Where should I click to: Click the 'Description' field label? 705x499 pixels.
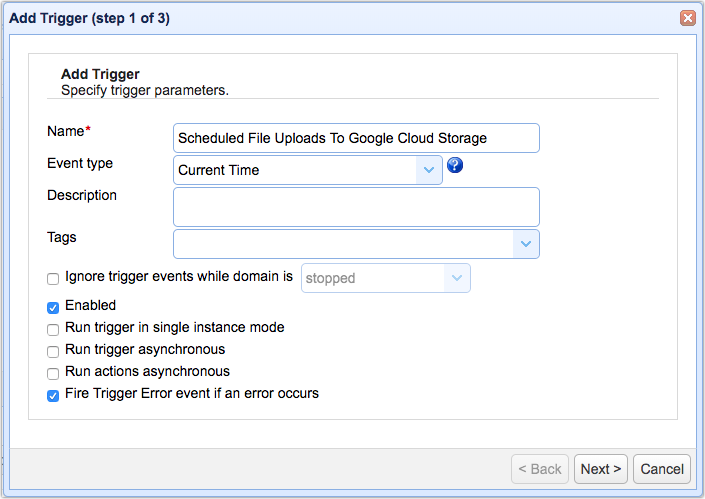[82, 195]
